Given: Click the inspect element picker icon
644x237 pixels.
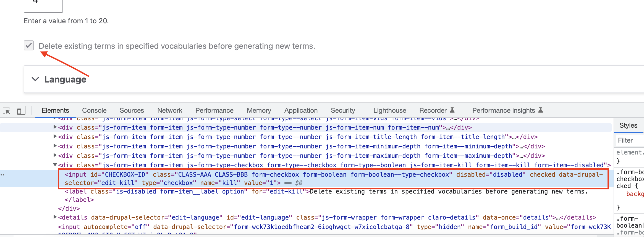Looking at the screenshot, I should pos(6,110).
